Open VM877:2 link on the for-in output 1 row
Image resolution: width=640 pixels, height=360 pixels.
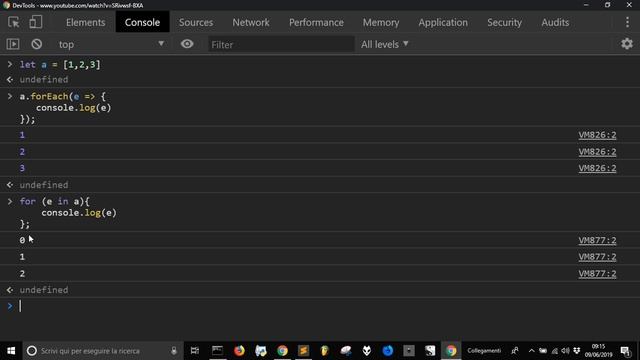point(597,257)
